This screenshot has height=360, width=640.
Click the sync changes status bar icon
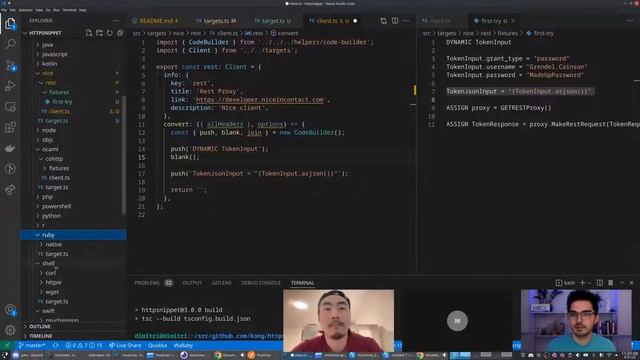(56, 345)
